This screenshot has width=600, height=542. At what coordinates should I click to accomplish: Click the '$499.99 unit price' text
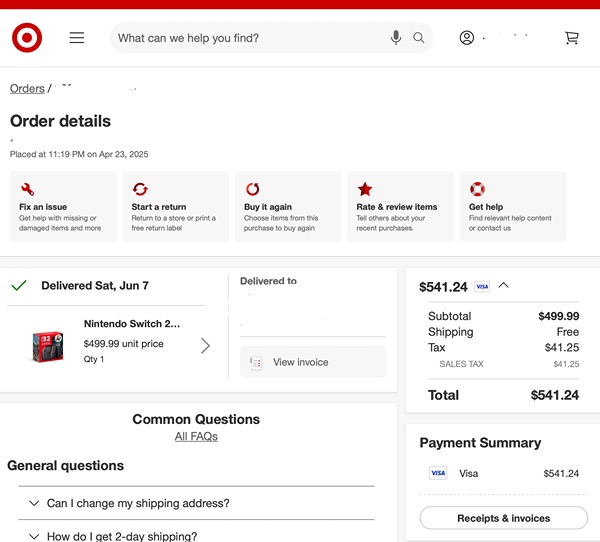124,344
